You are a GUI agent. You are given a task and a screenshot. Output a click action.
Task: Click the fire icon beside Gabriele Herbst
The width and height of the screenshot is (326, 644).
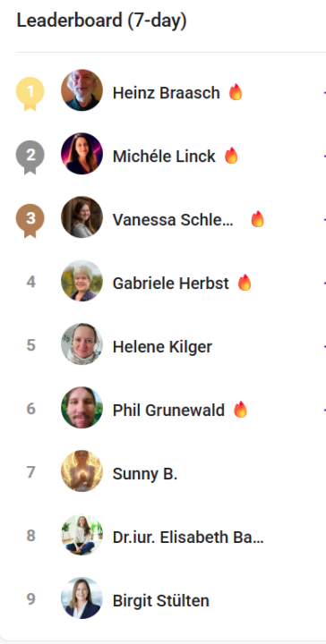244,283
